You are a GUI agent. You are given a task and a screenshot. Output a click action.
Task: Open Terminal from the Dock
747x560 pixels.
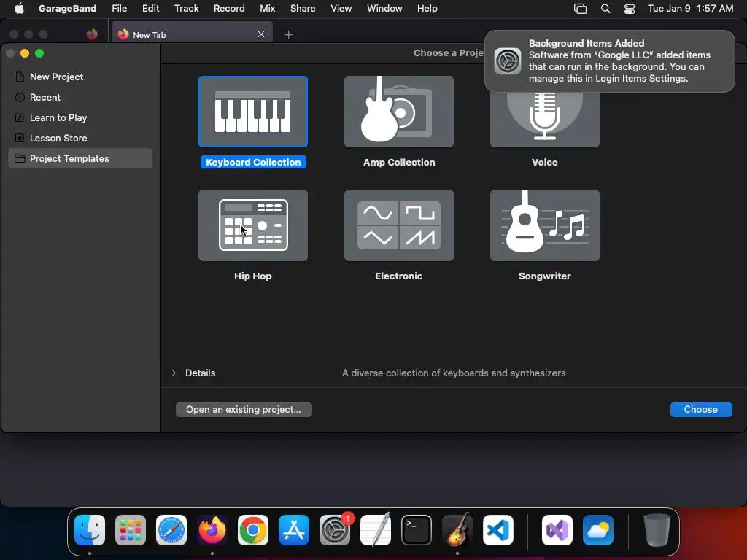pyautogui.click(x=417, y=530)
